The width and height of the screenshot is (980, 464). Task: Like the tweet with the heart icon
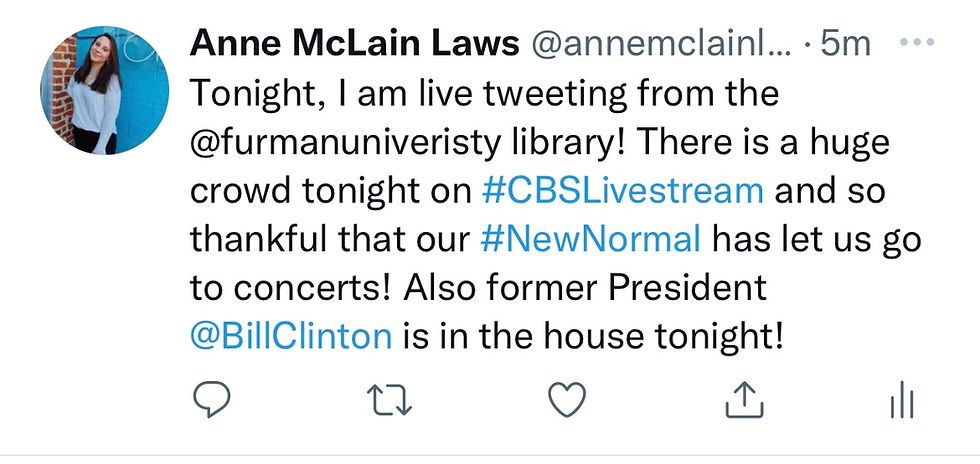567,400
